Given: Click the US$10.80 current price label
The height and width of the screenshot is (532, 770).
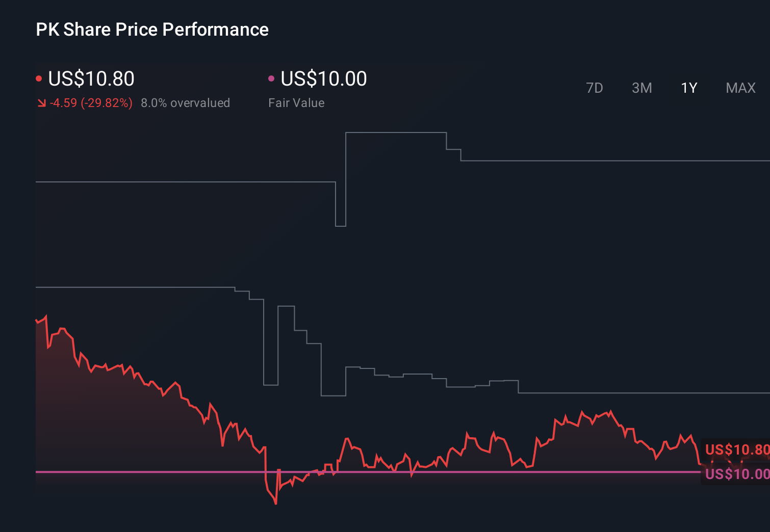Looking at the screenshot, I should pyautogui.click(x=91, y=79).
